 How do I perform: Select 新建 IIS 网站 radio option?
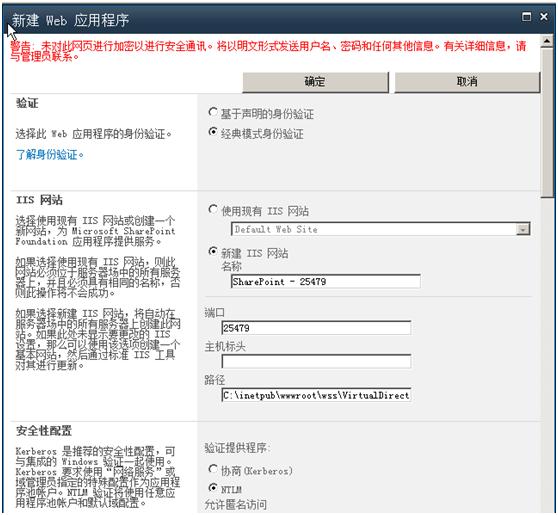coord(213,252)
